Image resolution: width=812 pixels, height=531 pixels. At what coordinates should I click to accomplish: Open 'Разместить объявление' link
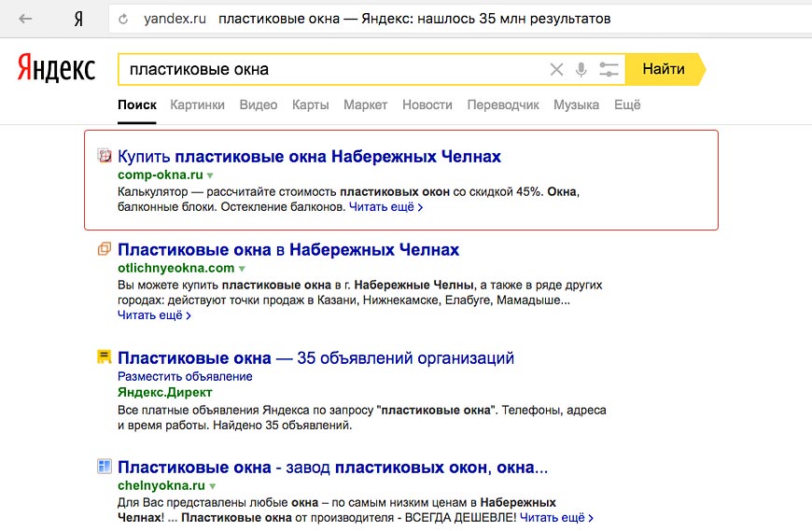[x=185, y=376]
